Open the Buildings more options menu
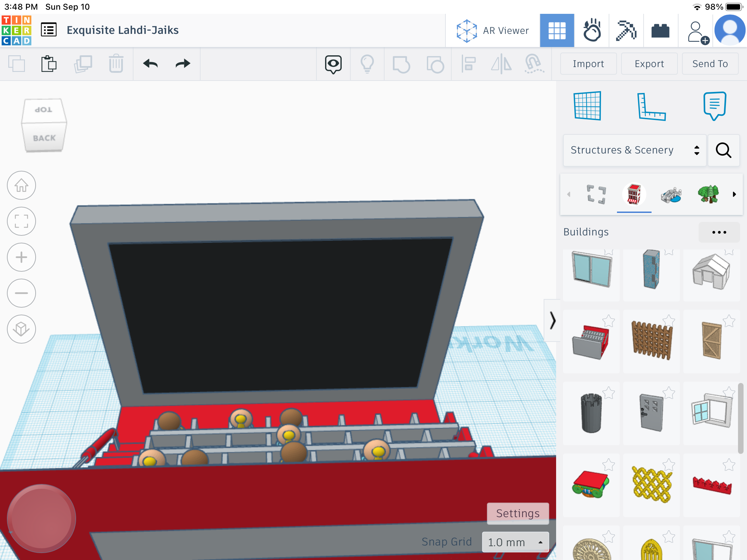This screenshot has height=560, width=747. click(x=719, y=232)
